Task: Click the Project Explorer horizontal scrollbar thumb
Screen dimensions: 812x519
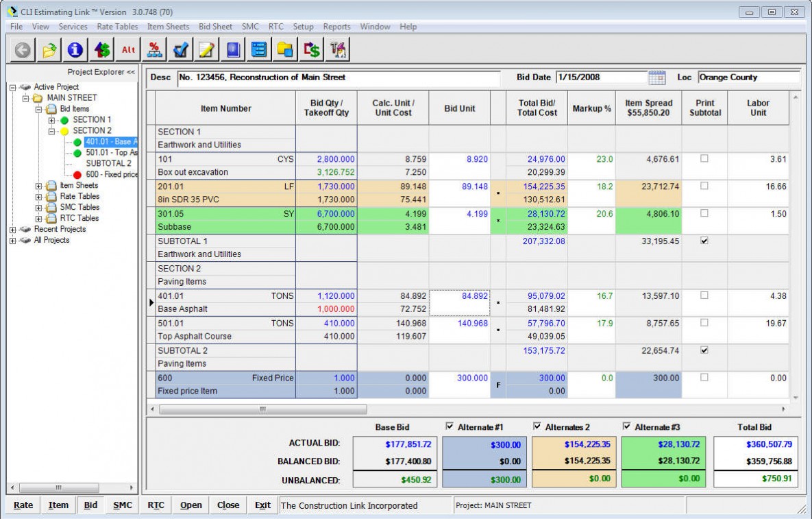Action: click(58, 487)
